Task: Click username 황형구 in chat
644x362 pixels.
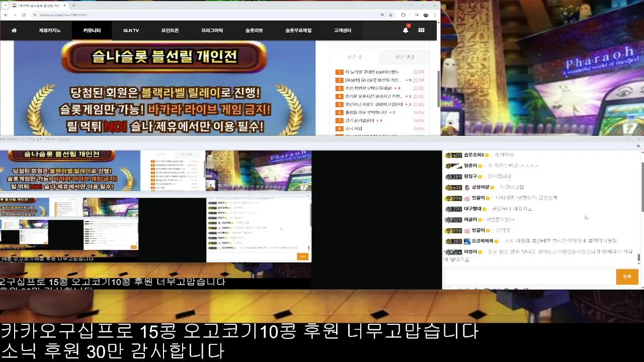Action: coord(470,176)
